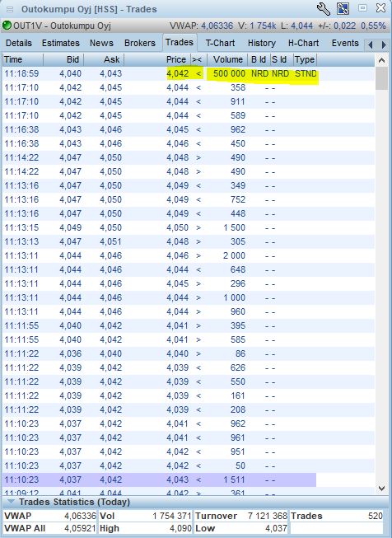This screenshot has width=392, height=538.
Task: Click the Type column header
Action: click(x=305, y=59)
